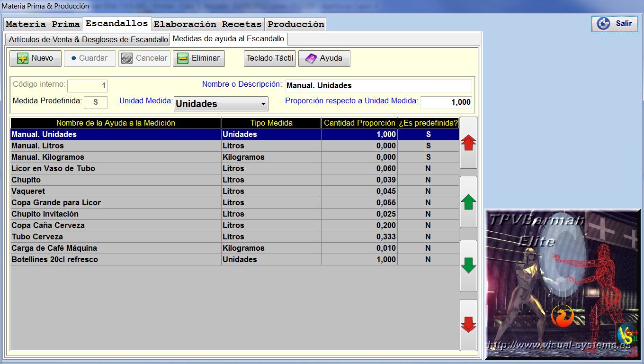The height and width of the screenshot is (364, 644).
Task: Click the TPVBarman Elite logo image
Action: 562,284
